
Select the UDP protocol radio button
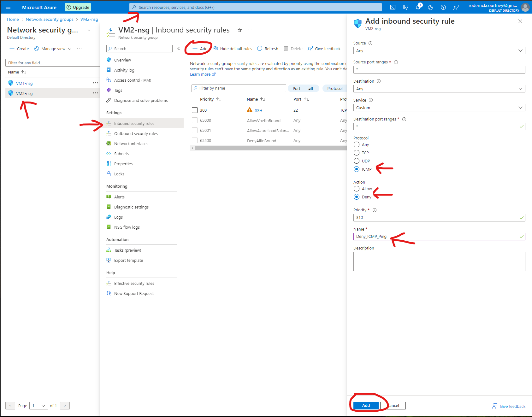(x=357, y=161)
